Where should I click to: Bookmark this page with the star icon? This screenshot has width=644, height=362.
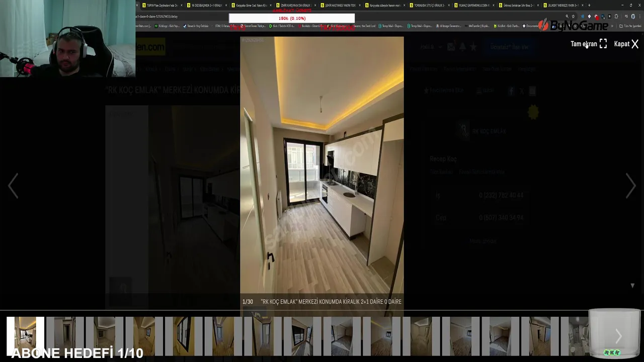click(573, 17)
